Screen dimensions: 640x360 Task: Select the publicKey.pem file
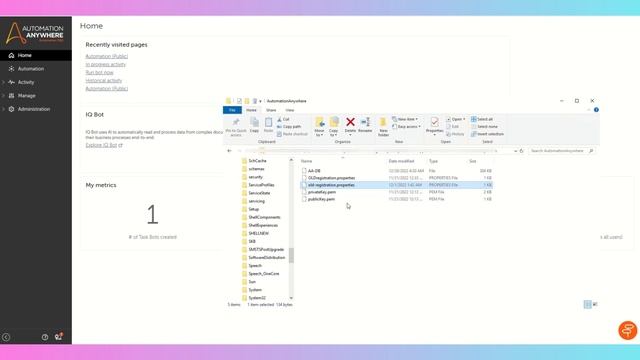pyautogui.click(x=321, y=199)
